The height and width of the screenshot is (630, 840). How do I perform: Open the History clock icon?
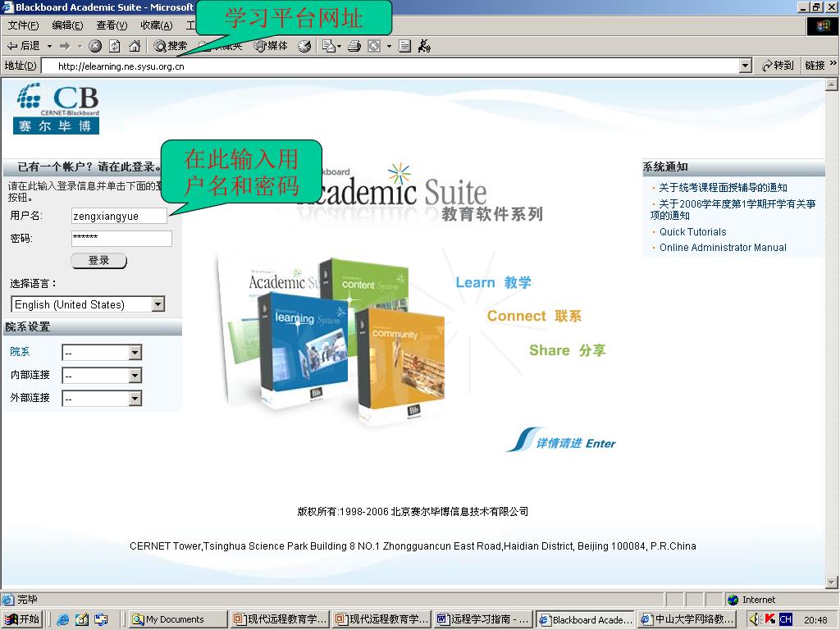point(304,46)
